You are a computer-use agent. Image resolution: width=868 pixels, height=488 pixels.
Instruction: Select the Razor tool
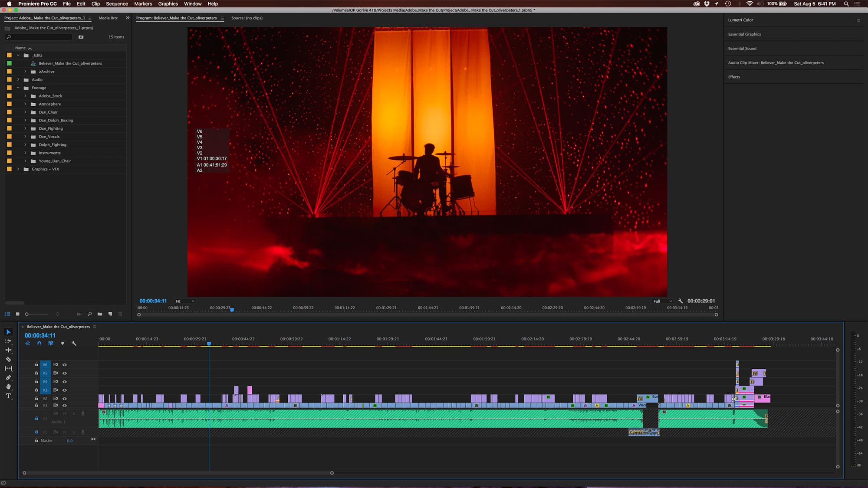click(x=8, y=359)
